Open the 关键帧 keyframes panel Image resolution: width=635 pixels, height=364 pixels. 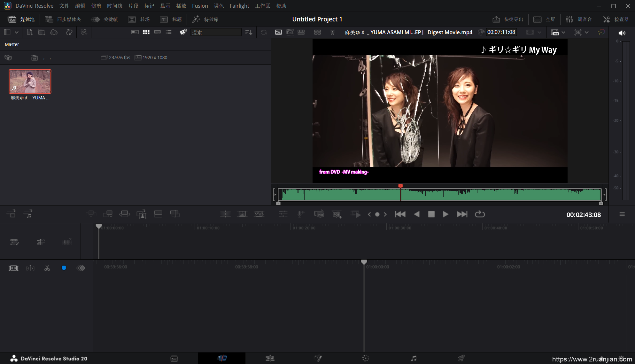click(x=105, y=19)
